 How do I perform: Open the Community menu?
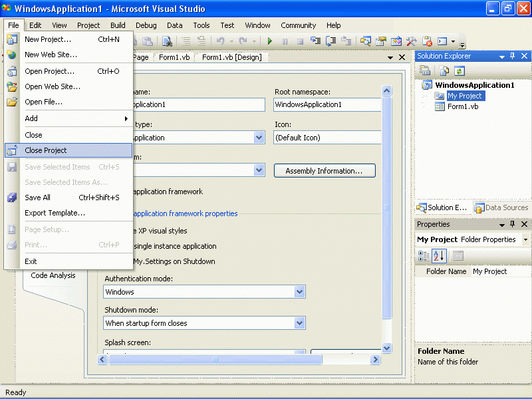coord(298,25)
